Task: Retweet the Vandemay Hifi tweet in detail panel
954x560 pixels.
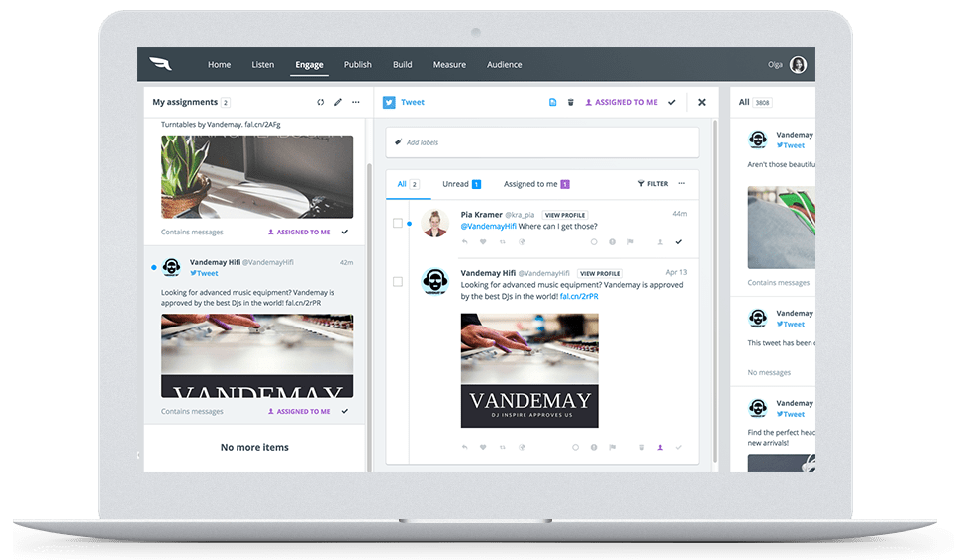Action: coord(503,447)
